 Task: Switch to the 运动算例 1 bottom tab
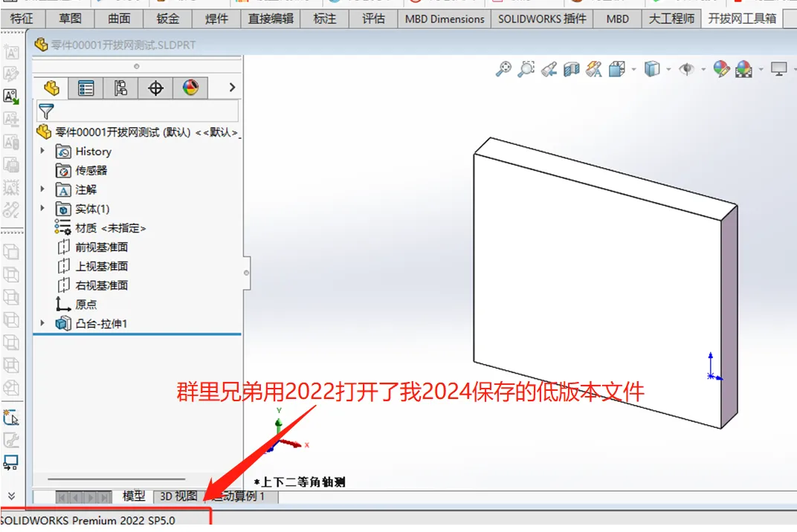240,496
